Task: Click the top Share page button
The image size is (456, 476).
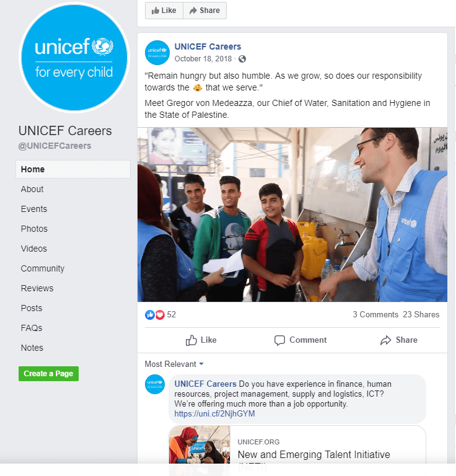Action: [205, 11]
